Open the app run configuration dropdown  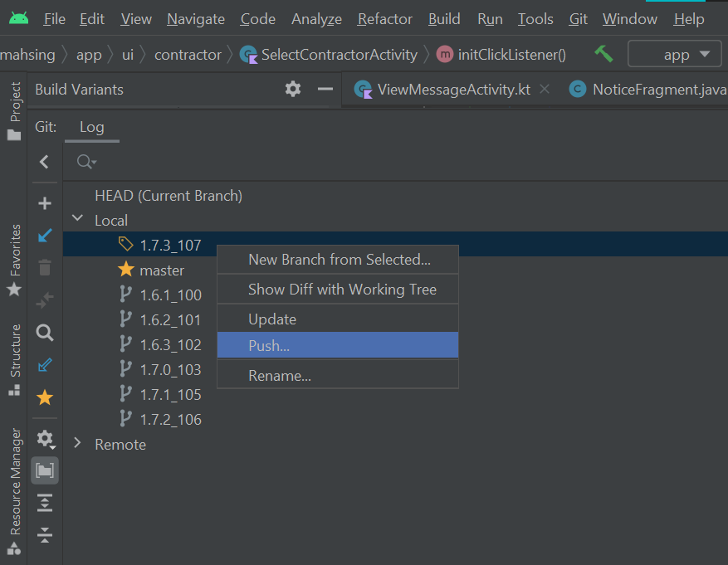tap(674, 53)
